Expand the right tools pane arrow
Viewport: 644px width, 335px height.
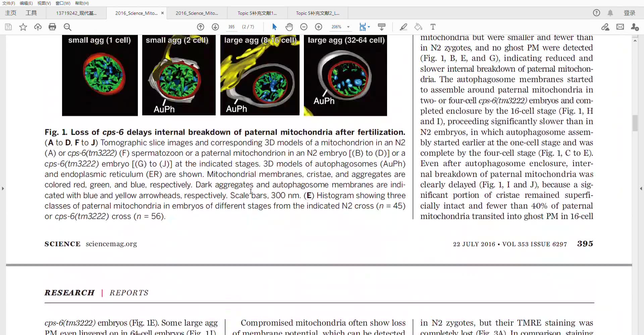pyautogui.click(x=641, y=188)
